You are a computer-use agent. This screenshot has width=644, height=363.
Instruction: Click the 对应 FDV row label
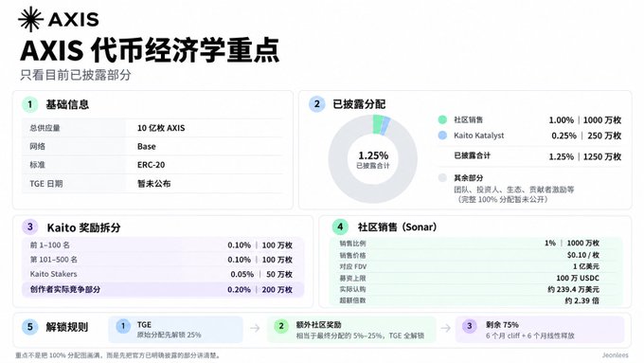coord(353,266)
